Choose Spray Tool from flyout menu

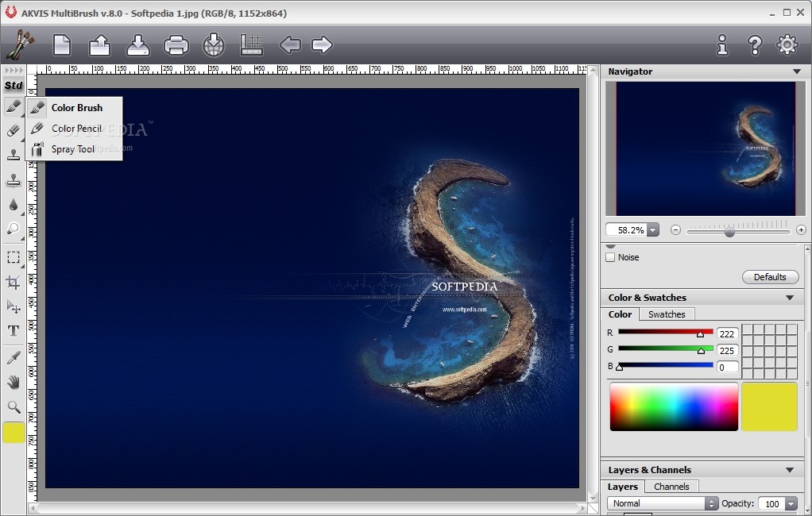74,149
